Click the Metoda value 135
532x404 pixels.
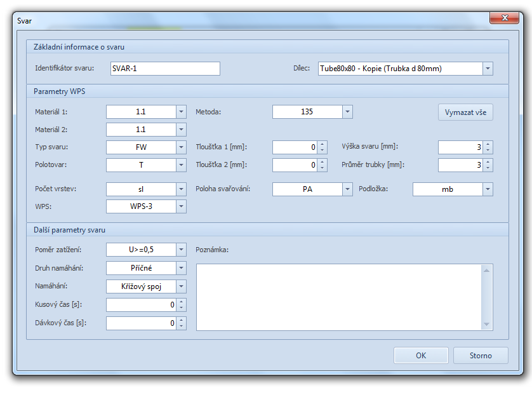tap(307, 112)
